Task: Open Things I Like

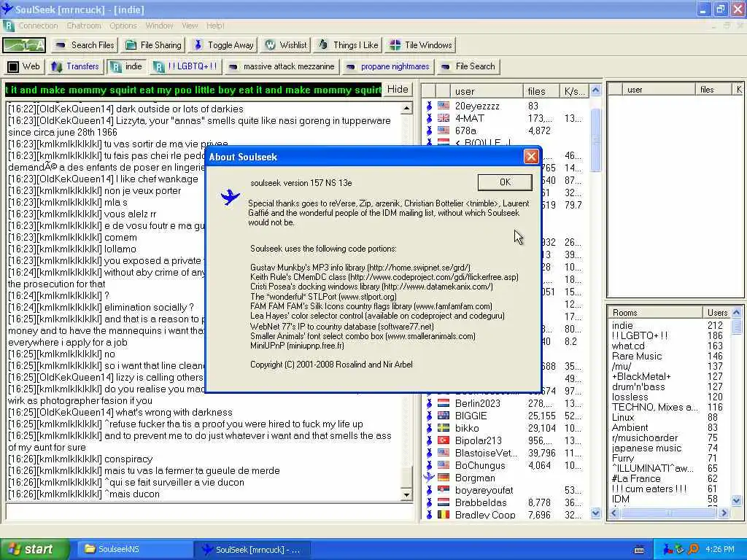Action: 348,45
